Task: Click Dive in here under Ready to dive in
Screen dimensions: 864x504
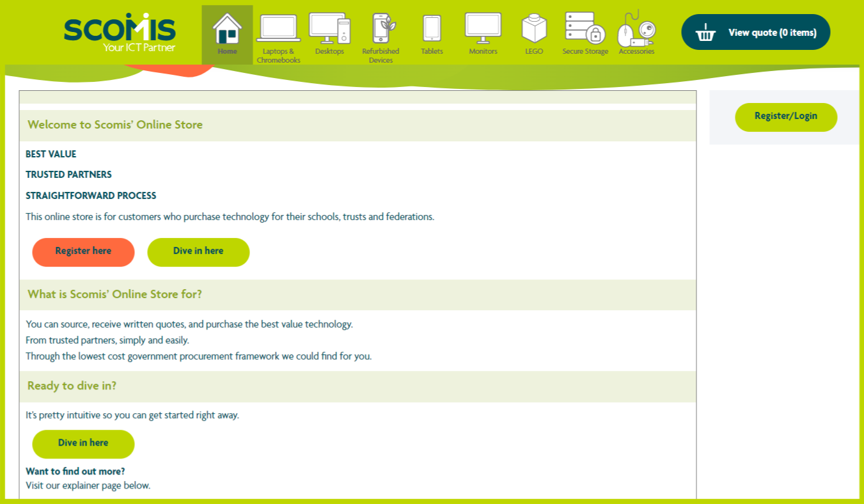Action: click(x=83, y=443)
